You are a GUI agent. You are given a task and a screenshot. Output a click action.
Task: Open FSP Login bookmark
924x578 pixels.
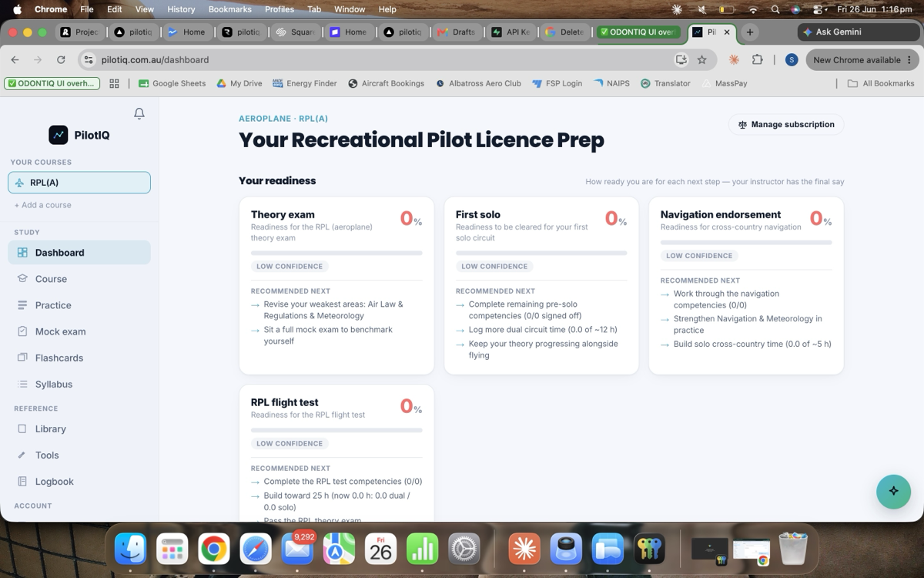pos(557,83)
